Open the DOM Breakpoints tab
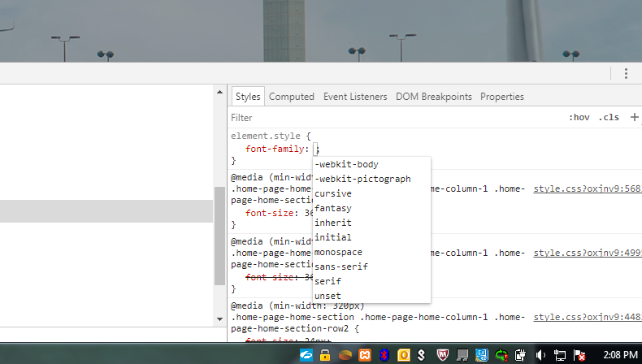The height and width of the screenshot is (364, 642). (x=434, y=97)
